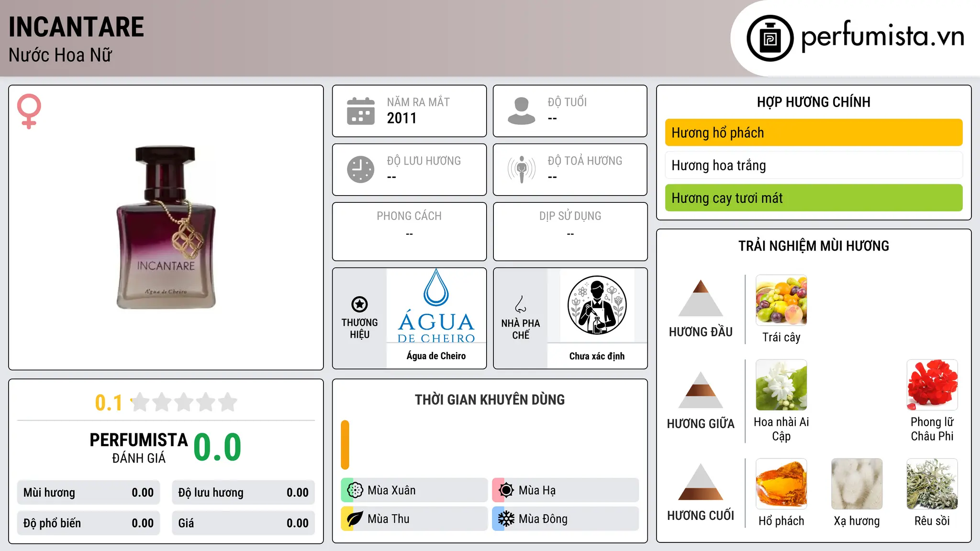Click the Thời gian khuyên dùng heading

pyautogui.click(x=490, y=400)
